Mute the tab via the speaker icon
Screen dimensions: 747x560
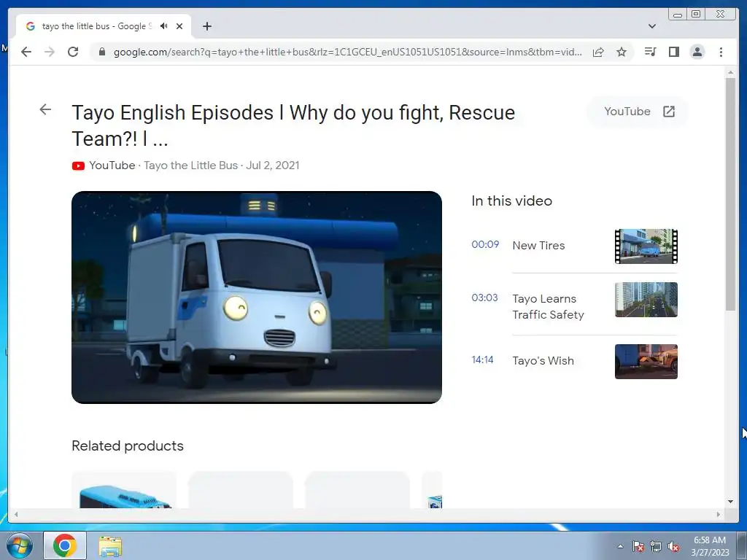[164, 26]
